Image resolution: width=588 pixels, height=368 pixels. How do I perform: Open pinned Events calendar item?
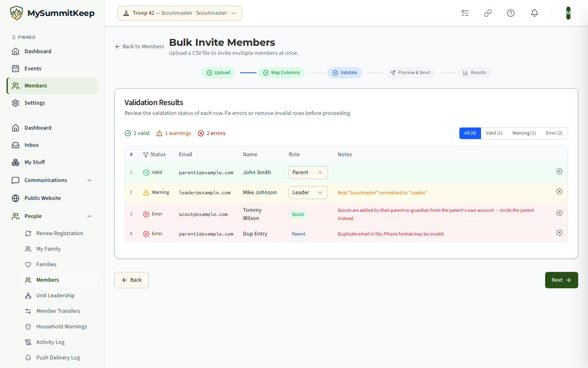[x=52, y=69]
